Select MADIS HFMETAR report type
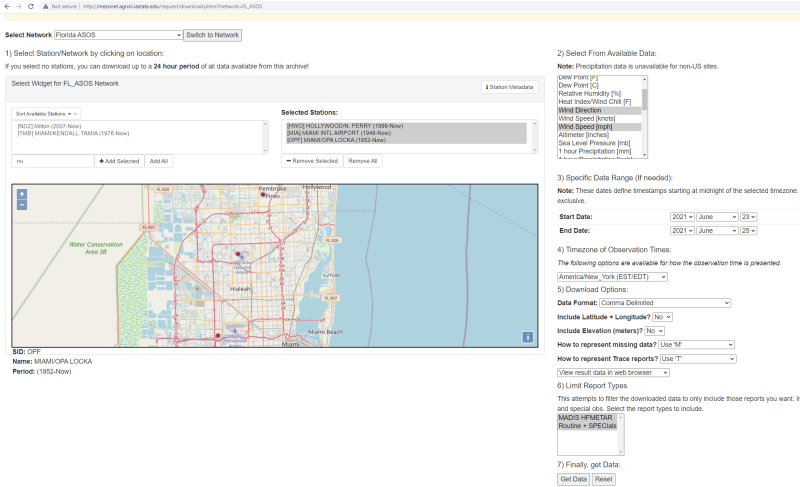Viewport: 800px width, 487px height. (x=587, y=418)
